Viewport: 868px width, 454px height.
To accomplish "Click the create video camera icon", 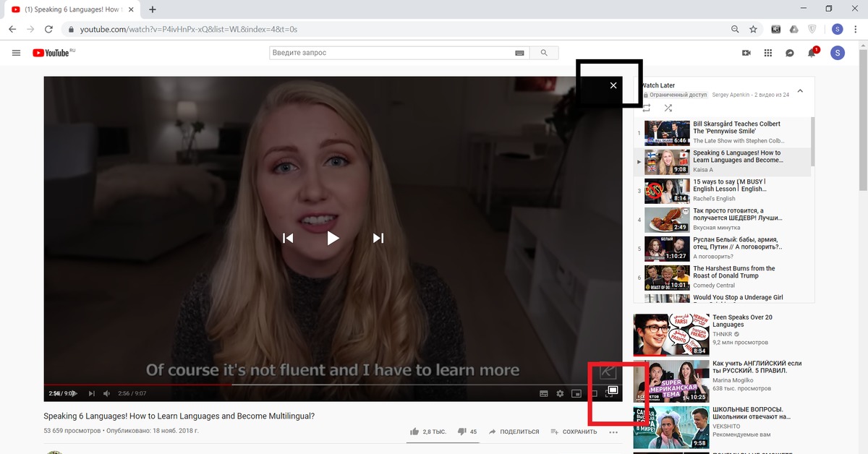I will [746, 53].
